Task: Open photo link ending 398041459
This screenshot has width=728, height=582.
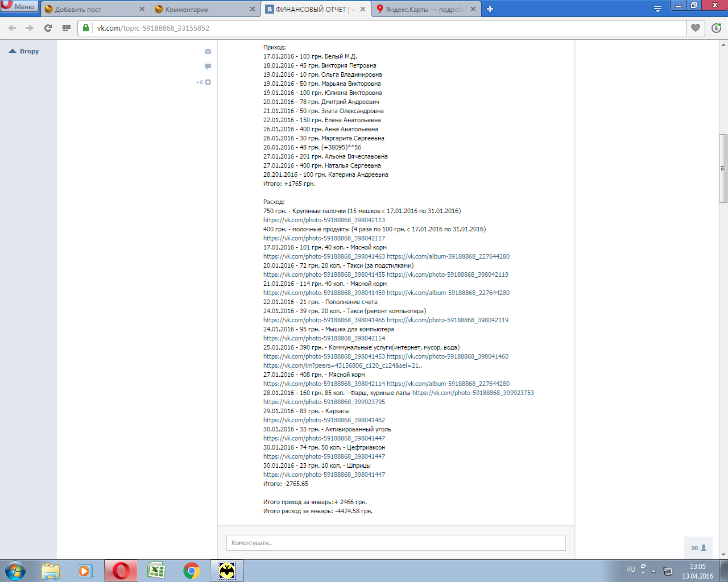Action: [324, 293]
